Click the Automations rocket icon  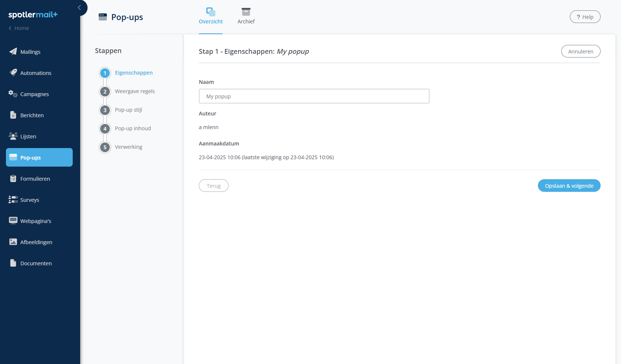click(x=13, y=73)
